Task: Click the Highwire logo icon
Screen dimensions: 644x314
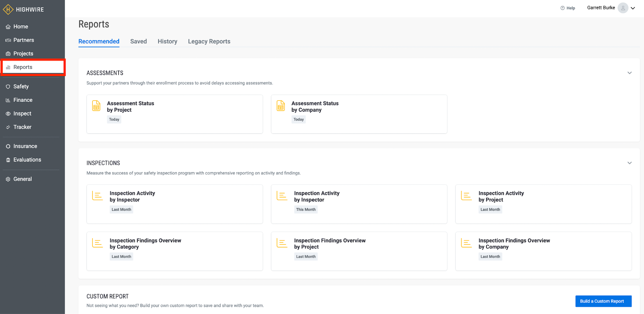Action: [8, 9]
